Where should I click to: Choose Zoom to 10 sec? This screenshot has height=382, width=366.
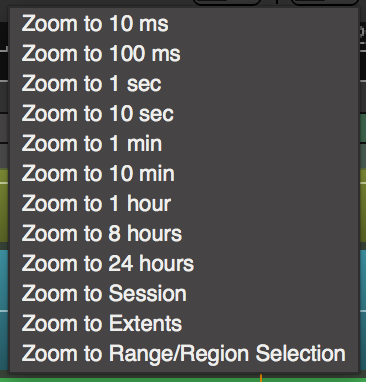pyautogui.click(x=184, y=114)
